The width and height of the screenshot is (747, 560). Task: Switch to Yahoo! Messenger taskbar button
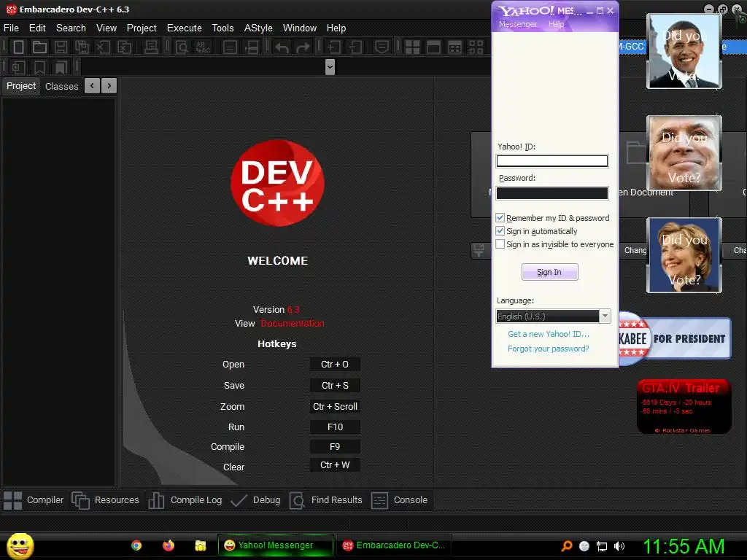point(275,545)
